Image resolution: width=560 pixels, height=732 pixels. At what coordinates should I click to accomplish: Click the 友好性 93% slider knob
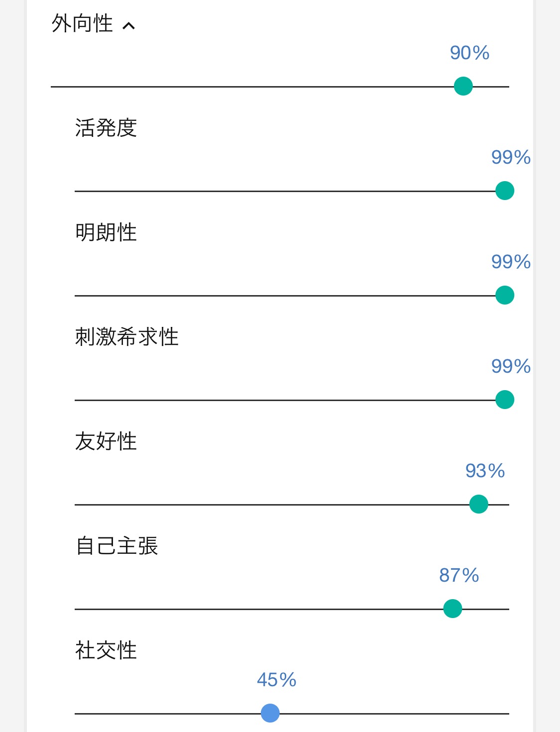click(479, 504)
